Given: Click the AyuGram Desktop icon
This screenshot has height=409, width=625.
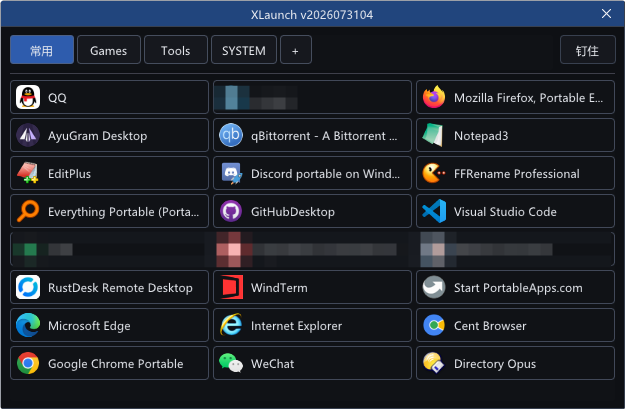Looking at the screenshot, I should [x=28, y=136].
